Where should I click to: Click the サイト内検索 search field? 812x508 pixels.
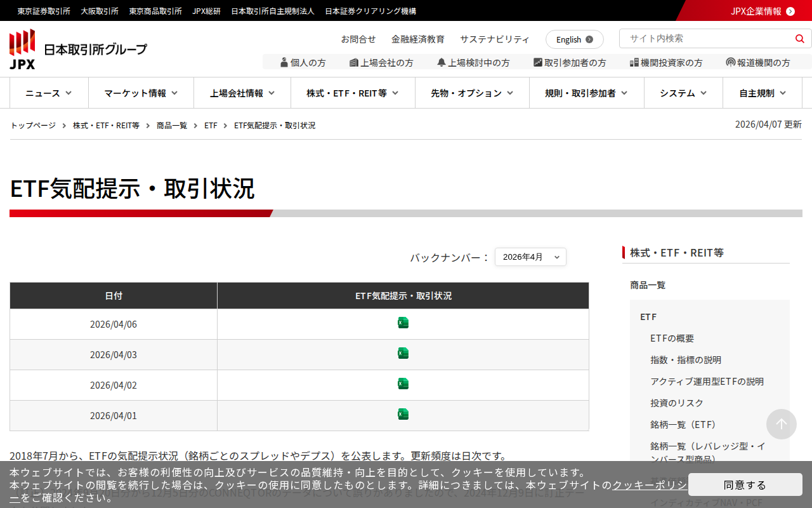point(707,39)
